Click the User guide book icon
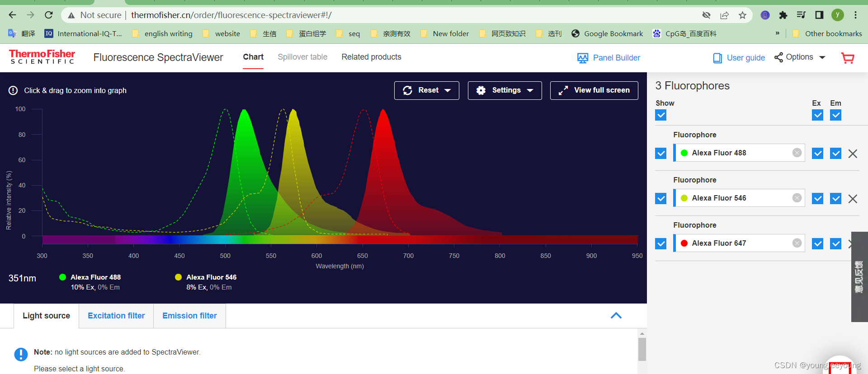Image resolution: width=868 pixels, height=374 pixels. 717,58
